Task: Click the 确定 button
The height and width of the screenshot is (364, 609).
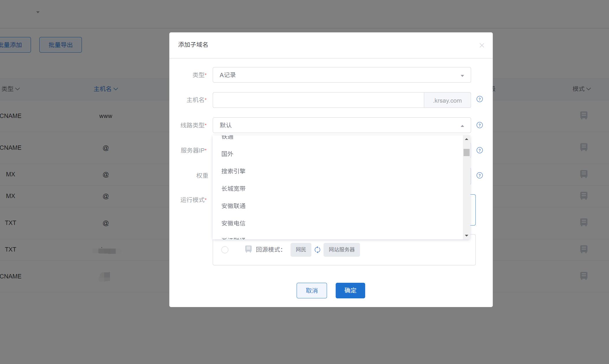Action: 350,291
